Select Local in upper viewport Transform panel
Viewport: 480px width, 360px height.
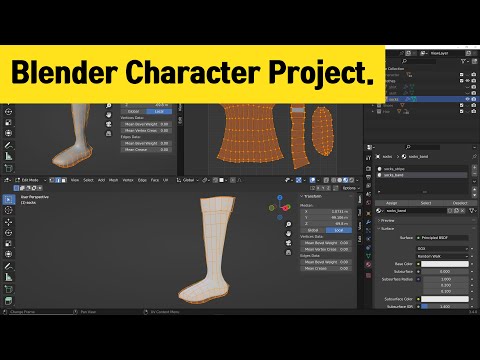(x=159, y=111)
